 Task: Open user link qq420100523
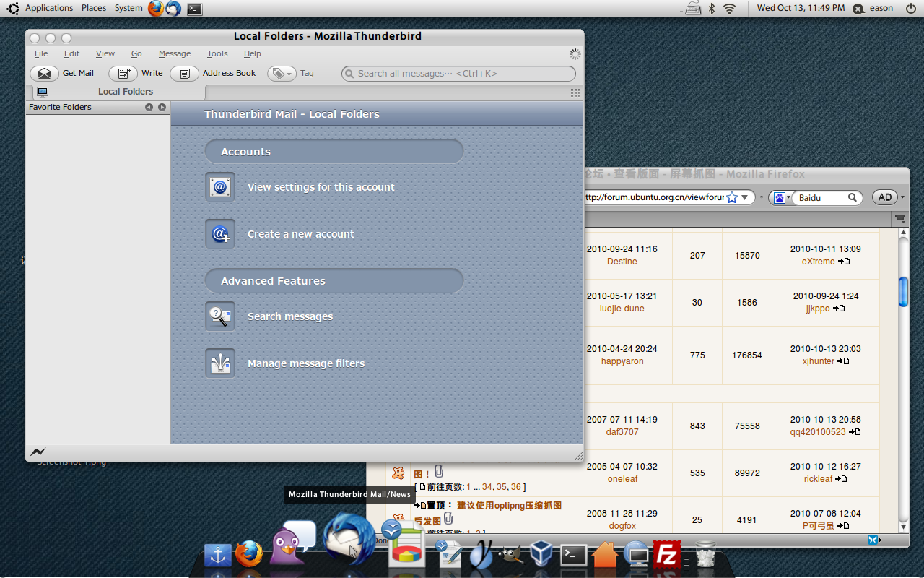(x=818, y=432)
